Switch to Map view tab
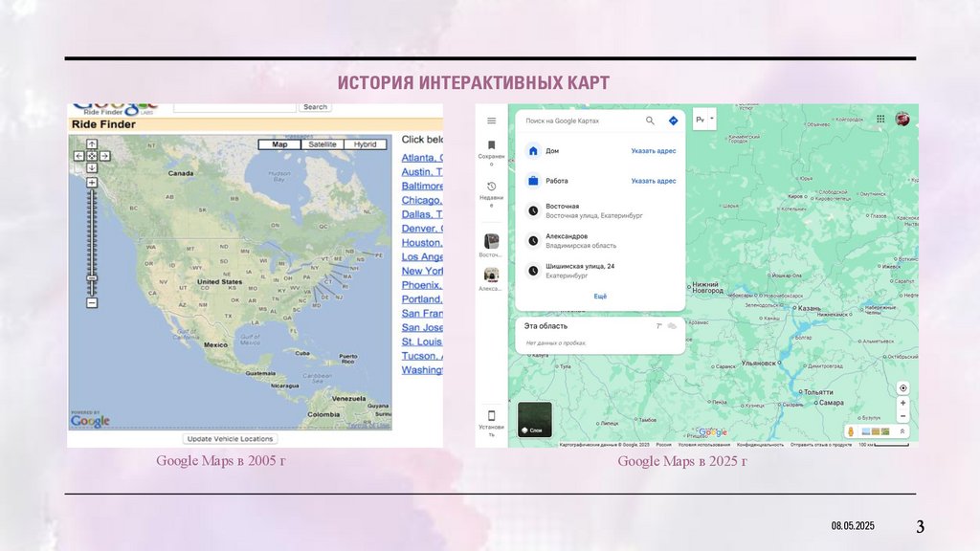The height and width of the screenshot is (551, 980). [279, 144]
